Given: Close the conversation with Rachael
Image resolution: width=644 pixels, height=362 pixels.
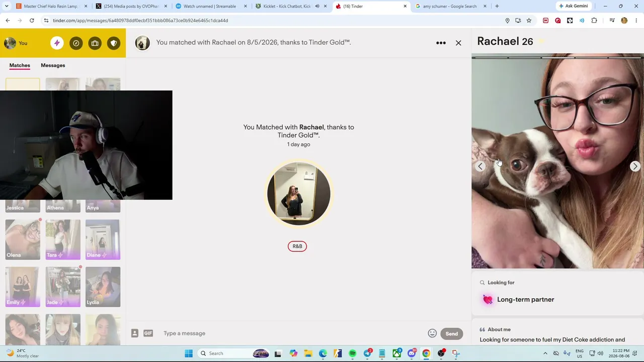Looking at the screenshot, I should [x=458, y=43].
